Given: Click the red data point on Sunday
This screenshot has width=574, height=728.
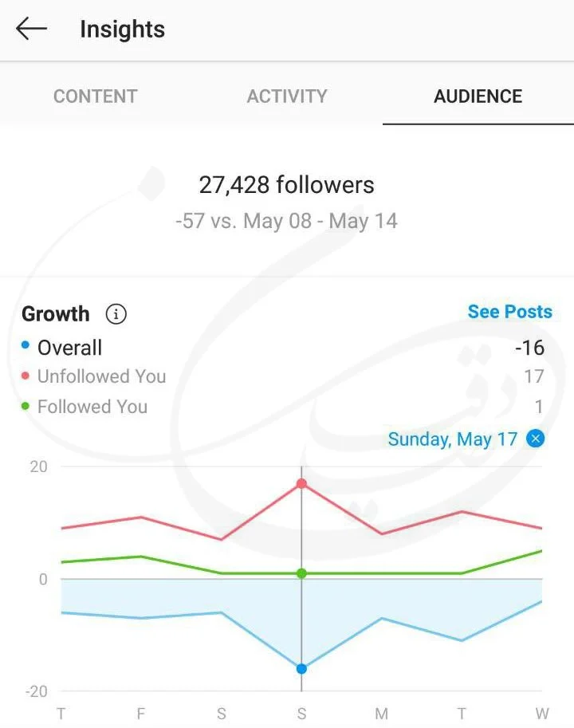Looking at the screenshot, I should [x=301, y=484].
